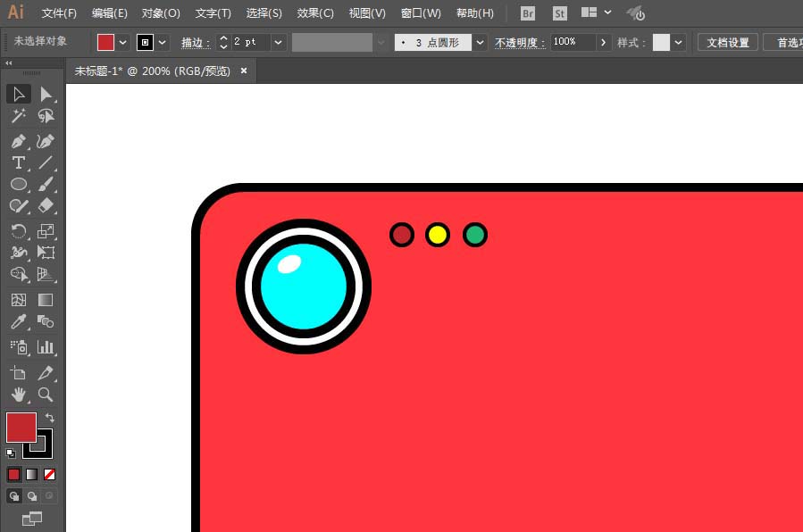This screenshot has height=532, width=803.
Task: Click the arrange documents layout icon
Action: coord(589,12)
